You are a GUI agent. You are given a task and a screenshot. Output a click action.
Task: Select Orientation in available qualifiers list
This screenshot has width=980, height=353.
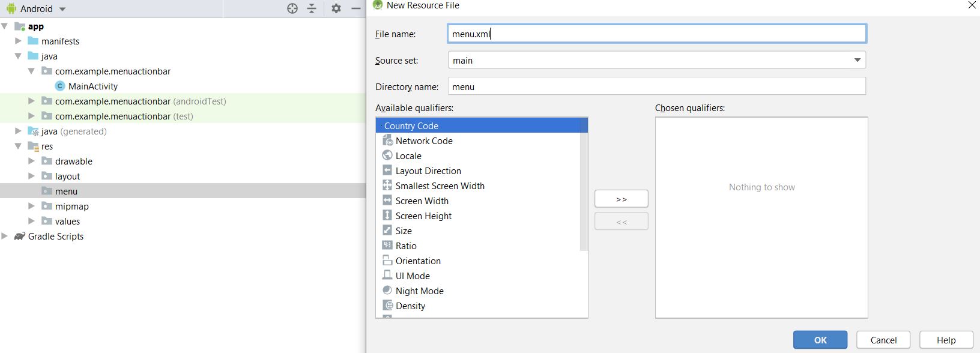pos(418,261)
